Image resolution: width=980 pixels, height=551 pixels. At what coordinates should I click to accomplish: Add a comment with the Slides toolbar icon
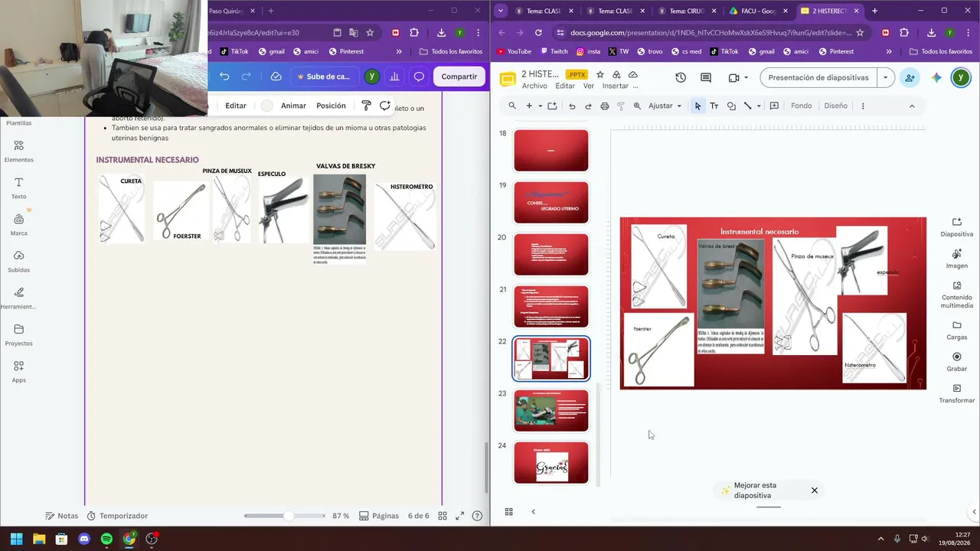pos(774,106)
